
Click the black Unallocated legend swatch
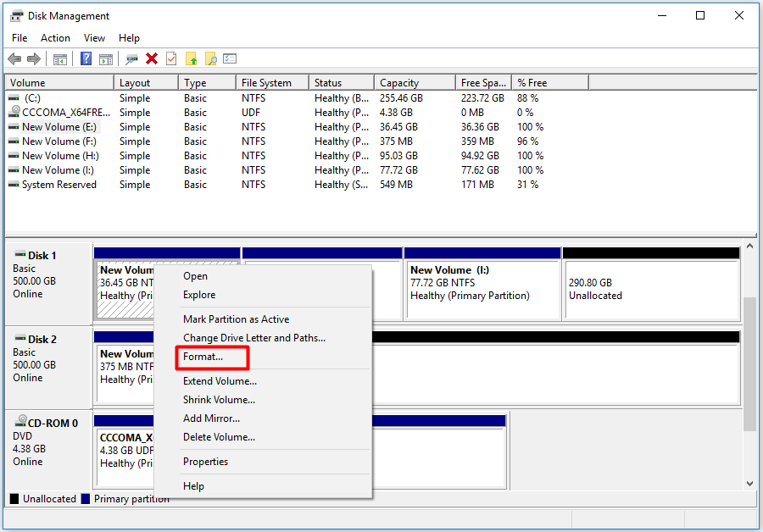pos(14,499)
